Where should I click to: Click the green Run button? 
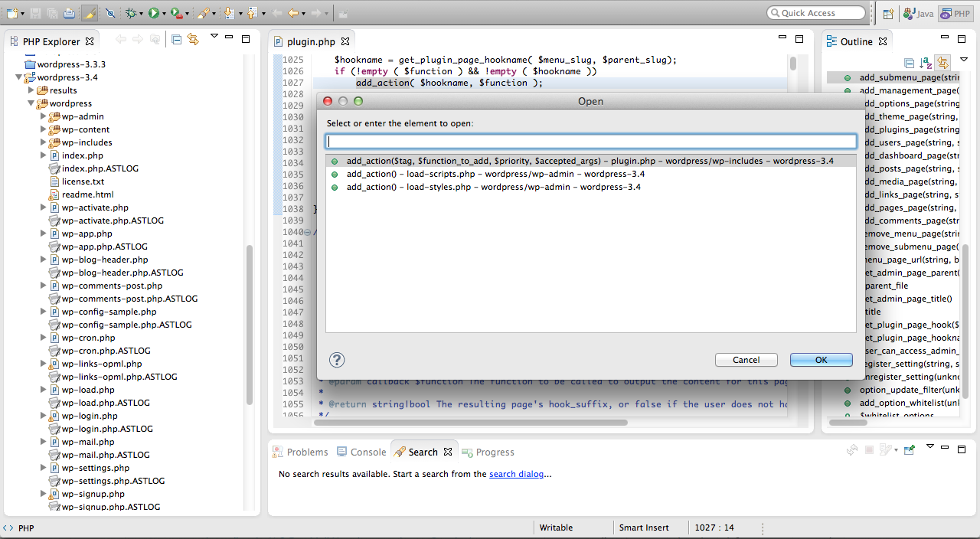pos(154,13)
